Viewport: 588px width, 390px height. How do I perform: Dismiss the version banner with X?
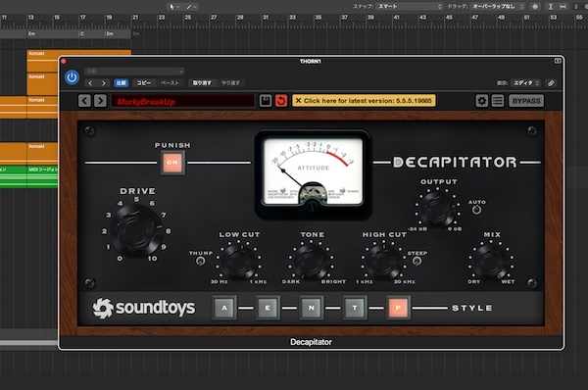pyautogui.click(x=299, y=101)
